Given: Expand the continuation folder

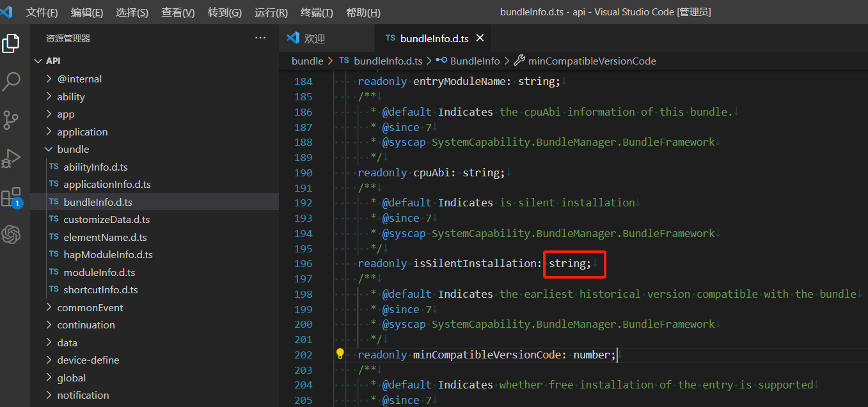Looking at the screenshot, I should [x=154, y=325].
